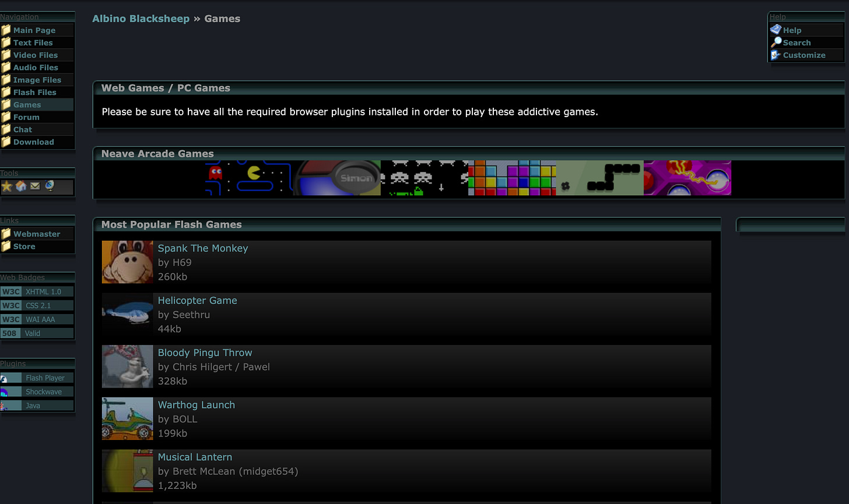Open the Tetris blocks game thumbnail
This screenshot has height=504, width=849.
coord(512,178)
